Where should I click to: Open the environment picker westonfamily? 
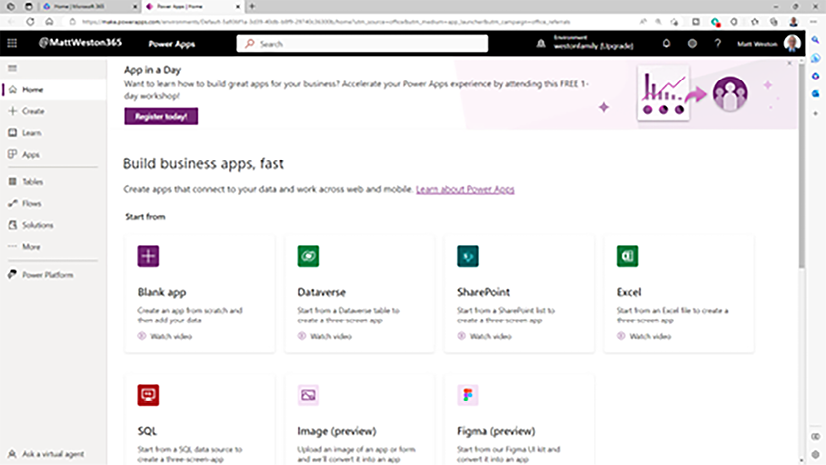tap(586, 43)
